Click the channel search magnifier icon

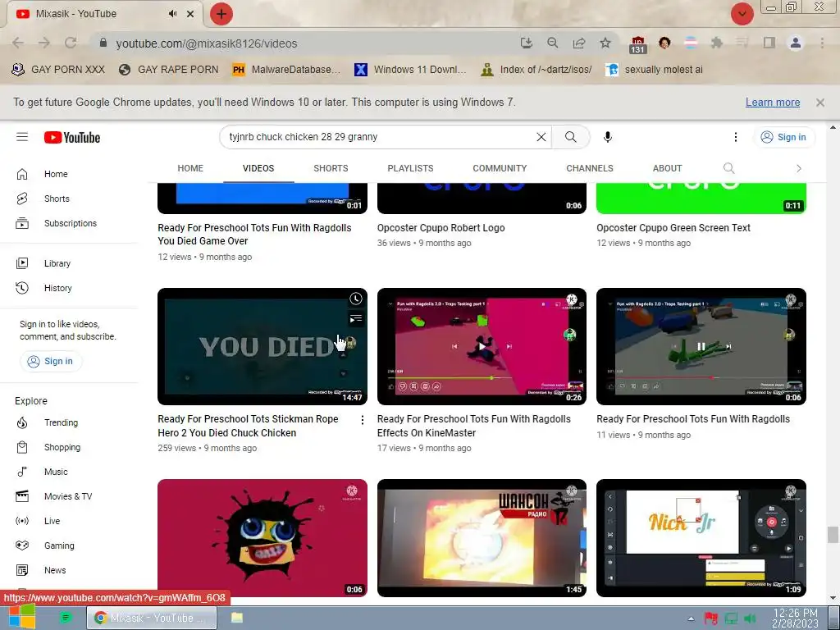click(728, 168)
